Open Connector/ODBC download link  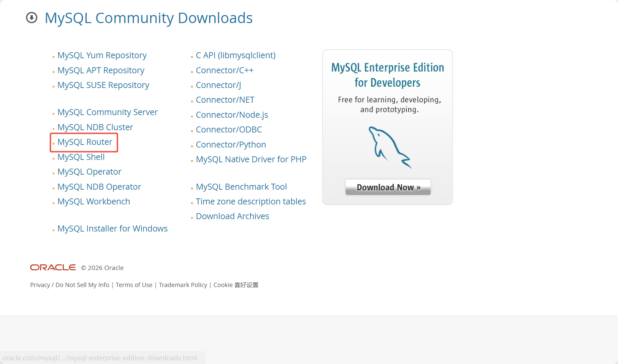click(229, 129)
